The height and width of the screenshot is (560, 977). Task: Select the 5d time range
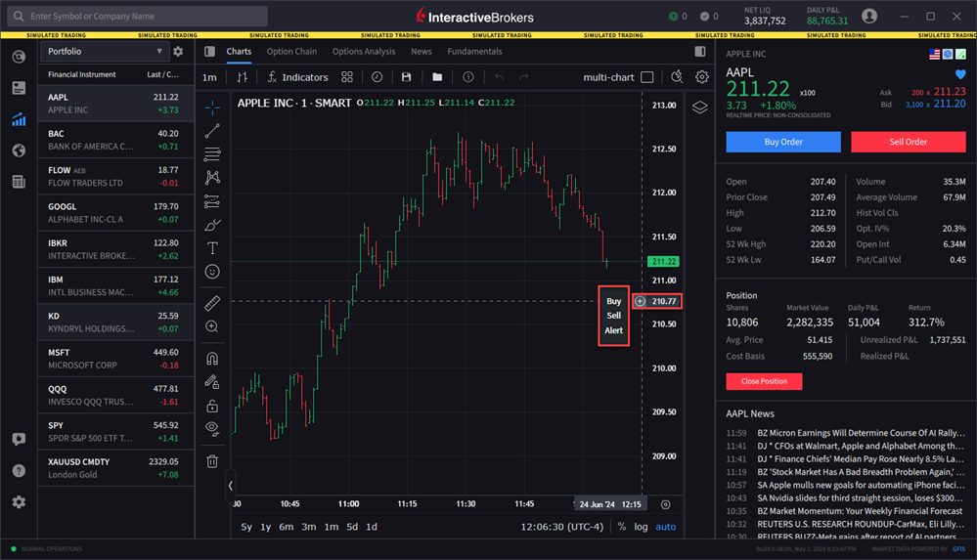352,527
